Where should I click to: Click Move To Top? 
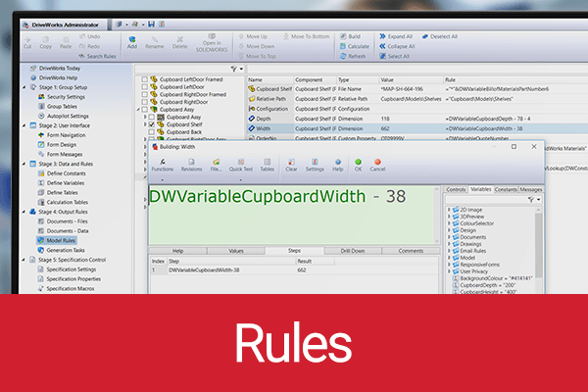[257, 56]
